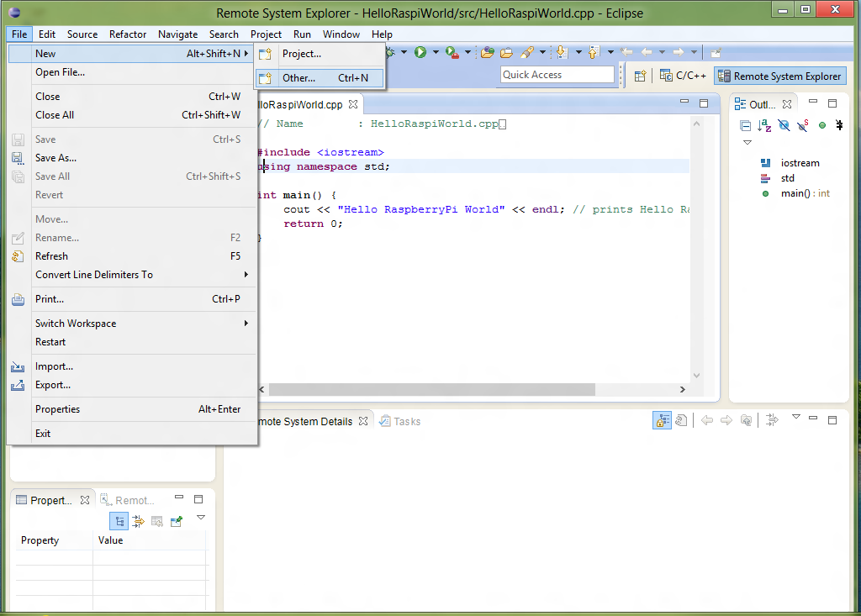
Task: Click the refresh icon in Remote System Details
Action: pyautogui.click(x=681, y=420)
